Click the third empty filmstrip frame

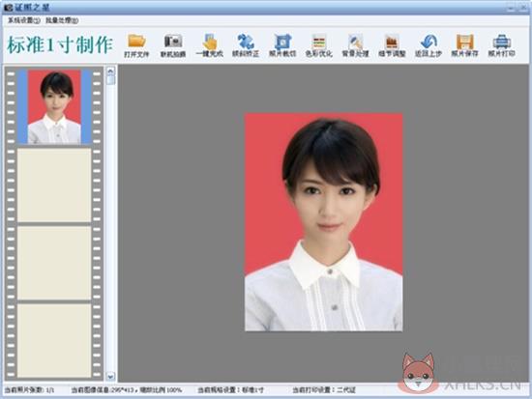click(x=54, y=263)
